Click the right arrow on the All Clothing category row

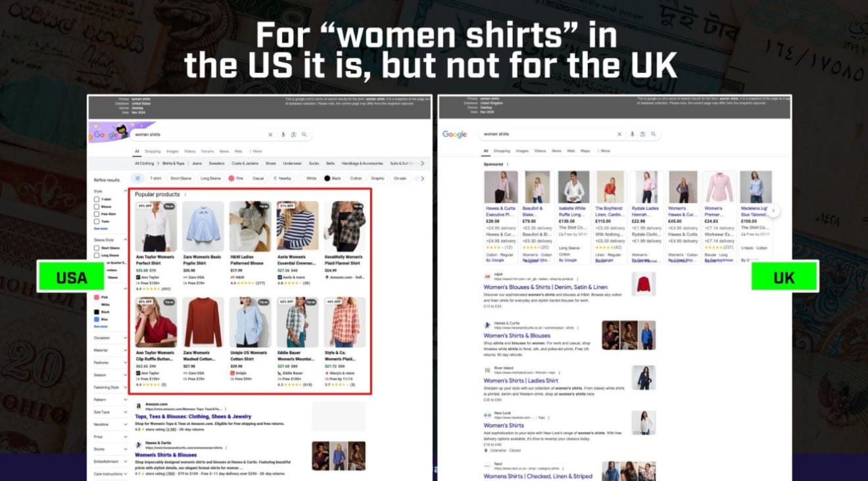422,163
